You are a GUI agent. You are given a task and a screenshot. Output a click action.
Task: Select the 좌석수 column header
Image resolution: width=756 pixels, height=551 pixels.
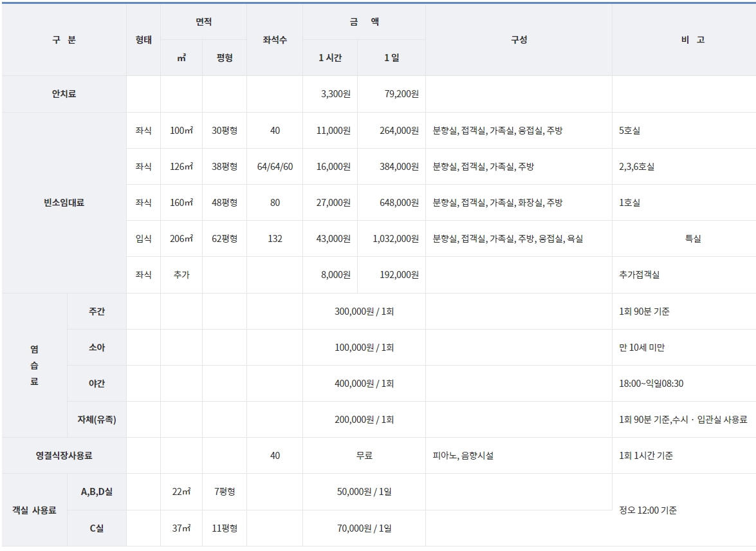tap(275, 40)
